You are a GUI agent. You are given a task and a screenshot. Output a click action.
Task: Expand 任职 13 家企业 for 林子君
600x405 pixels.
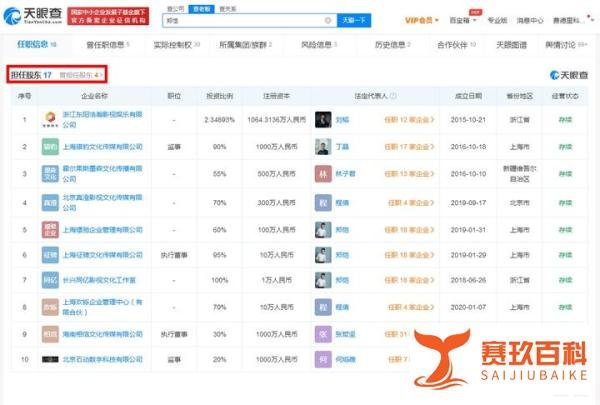pyautogui.click(x=409, y=174)
